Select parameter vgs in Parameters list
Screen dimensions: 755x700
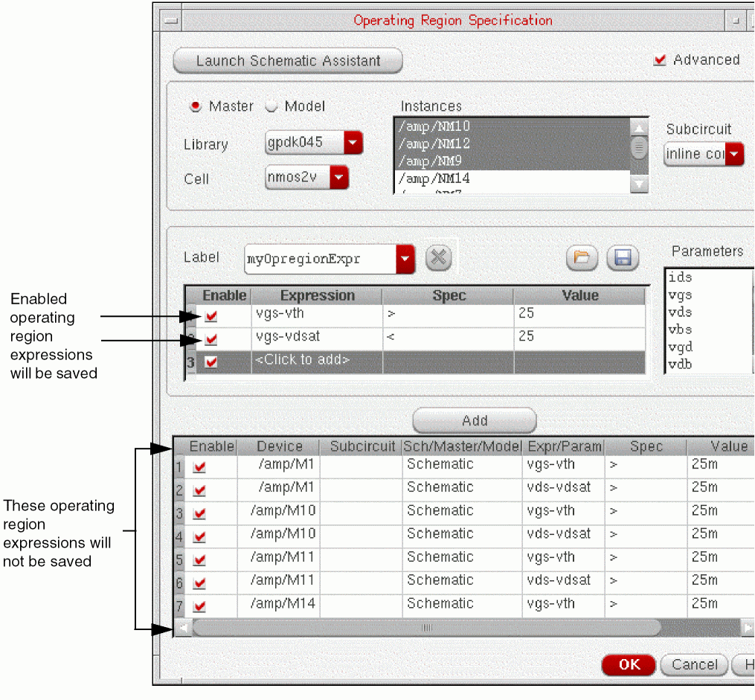[x=680, y=295]
